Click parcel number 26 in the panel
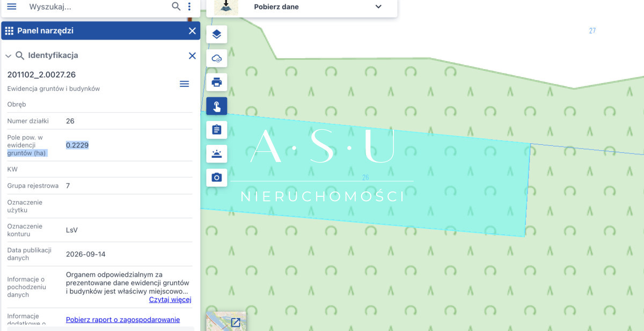Screen dimensions: 644x331 point(70,121)
